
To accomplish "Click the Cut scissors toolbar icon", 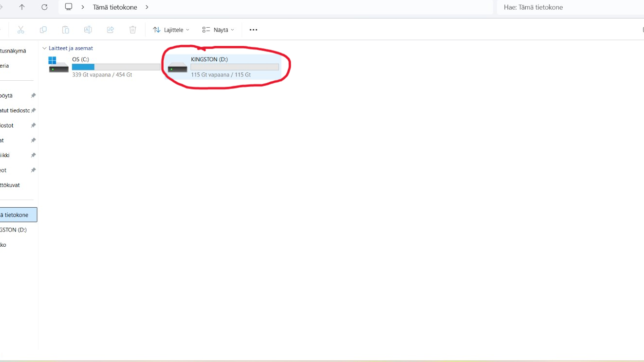I will (x=21, y=30).
